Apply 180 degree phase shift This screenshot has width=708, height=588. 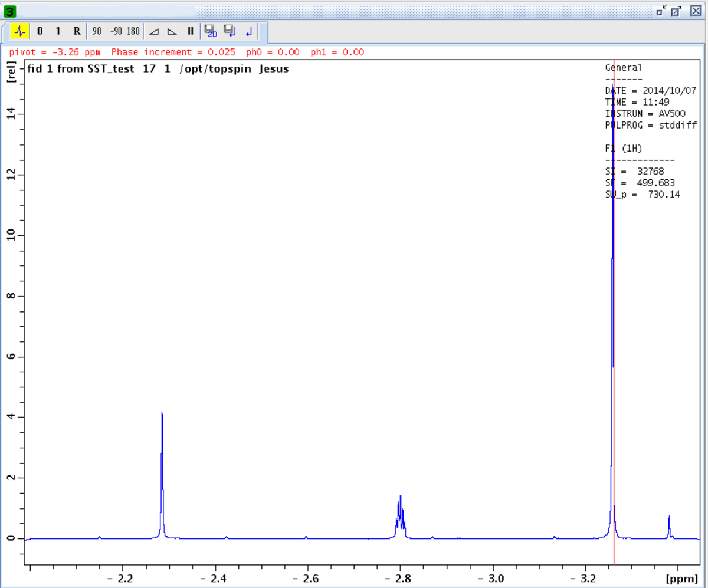133,31
